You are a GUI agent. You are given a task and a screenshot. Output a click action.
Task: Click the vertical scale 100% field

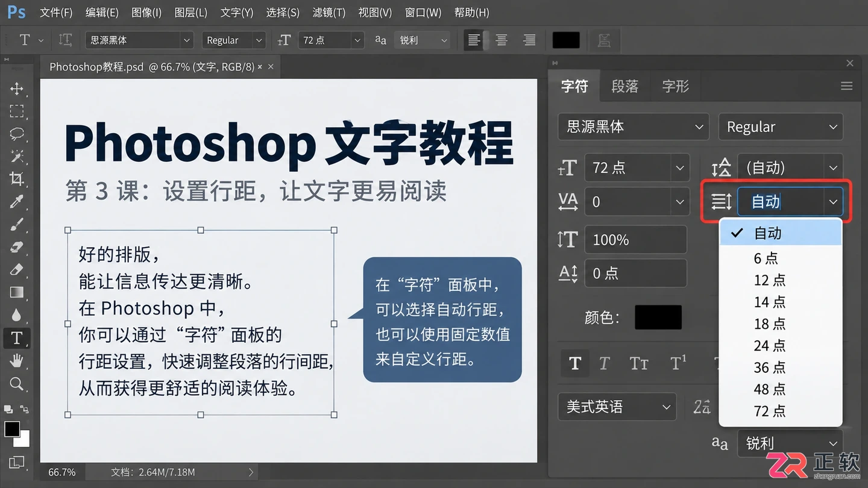tap(635, 240)
